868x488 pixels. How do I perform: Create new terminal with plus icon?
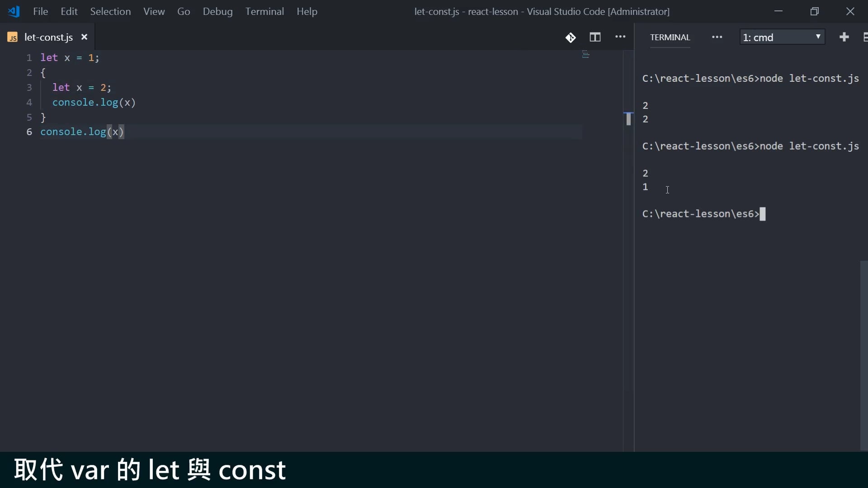pyautogui.click(x=844, y=37)
